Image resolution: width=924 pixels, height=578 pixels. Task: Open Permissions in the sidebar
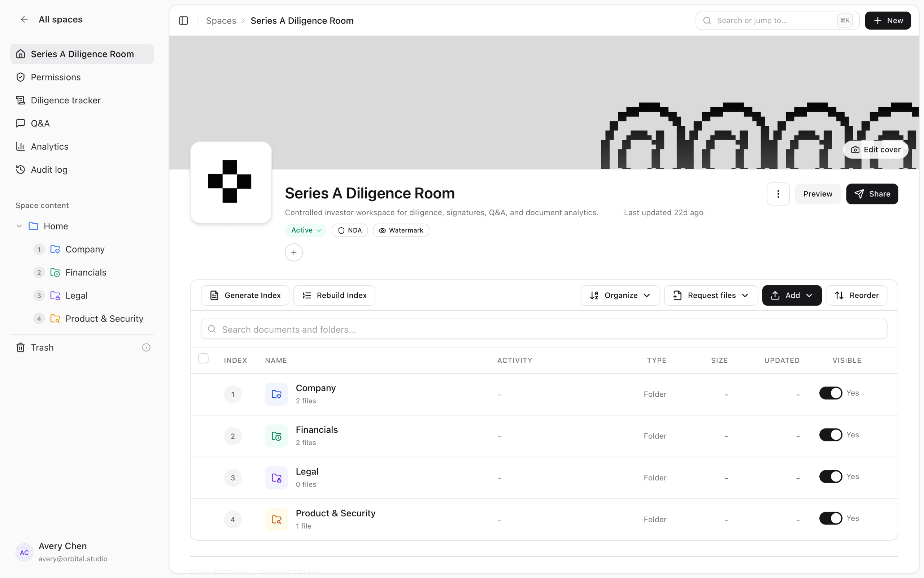82,77
